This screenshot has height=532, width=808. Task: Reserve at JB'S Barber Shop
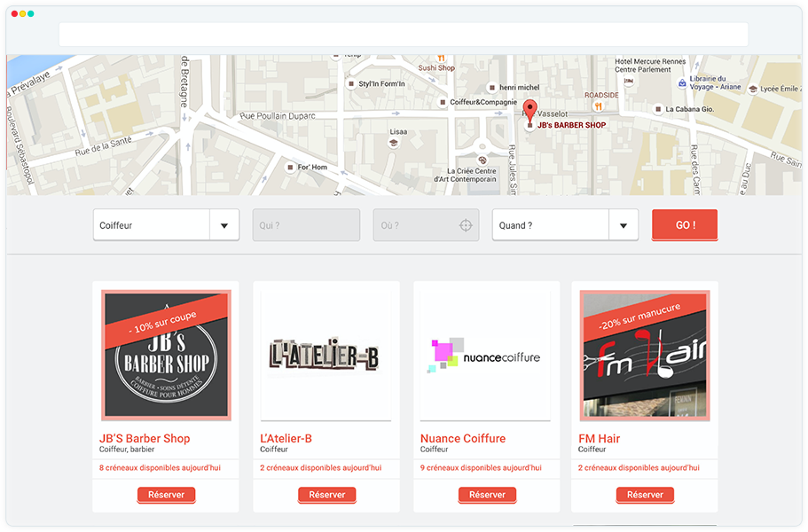pos(166,495)
